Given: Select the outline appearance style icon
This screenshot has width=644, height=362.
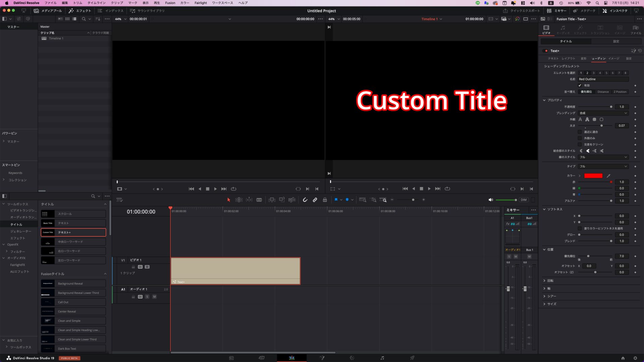Looking at the screenshot, I should 587,119.
